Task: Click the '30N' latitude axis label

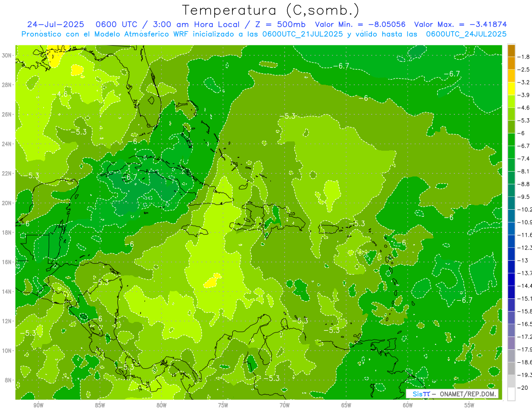Action: 7,55
